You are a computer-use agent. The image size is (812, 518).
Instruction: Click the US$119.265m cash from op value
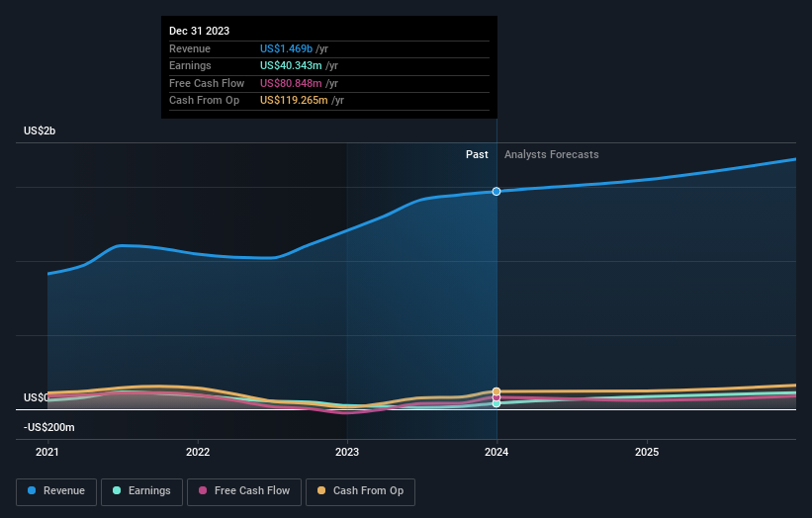click(x=294, y=101)
